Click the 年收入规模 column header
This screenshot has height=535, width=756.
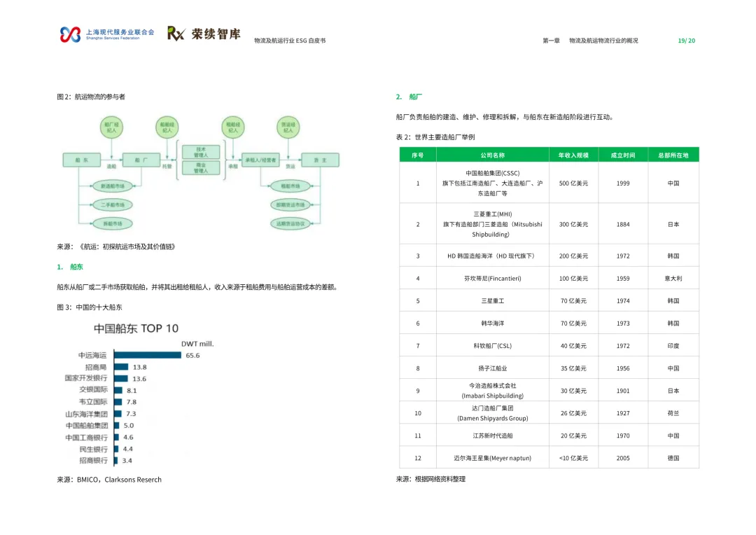point(573,155)
